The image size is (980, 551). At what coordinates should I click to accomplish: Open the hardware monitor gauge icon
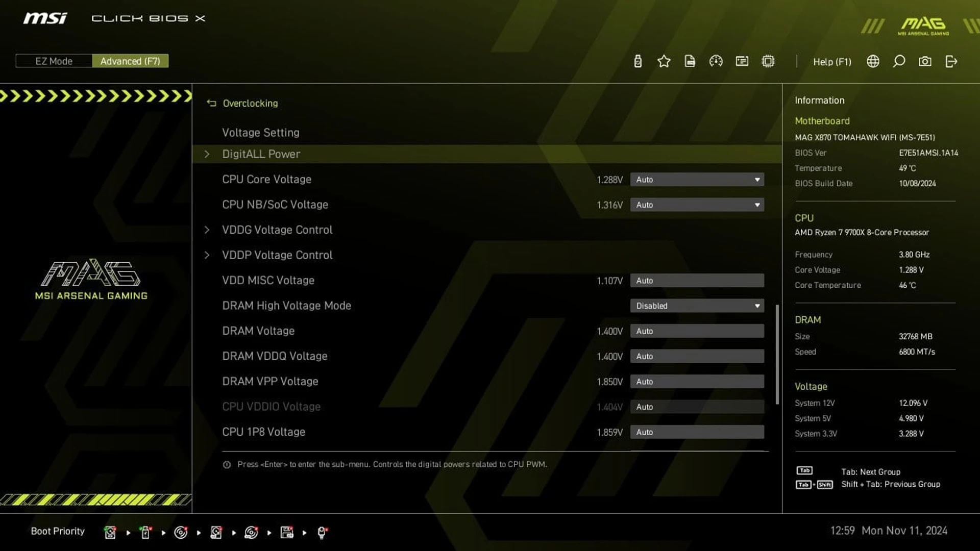[x=716, y=61]
